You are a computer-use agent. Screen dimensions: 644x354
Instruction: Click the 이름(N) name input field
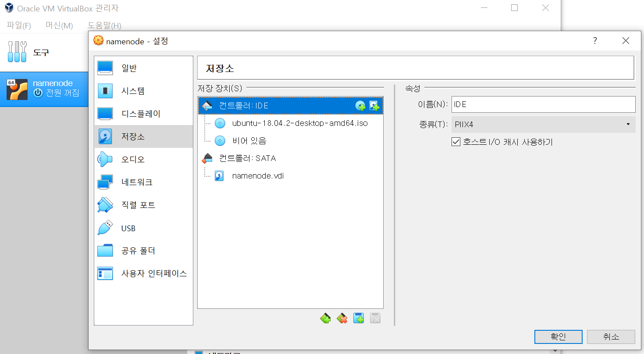click(x=543, y=104)
